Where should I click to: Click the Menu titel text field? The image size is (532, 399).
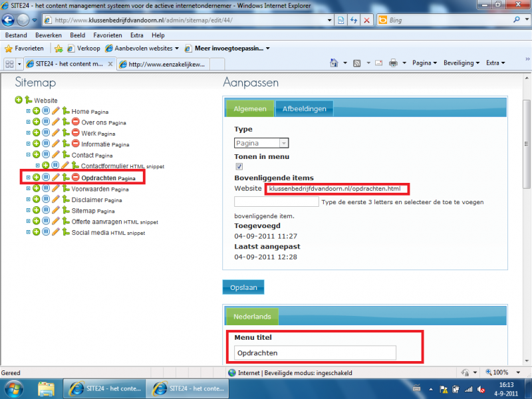coord(315,353)
